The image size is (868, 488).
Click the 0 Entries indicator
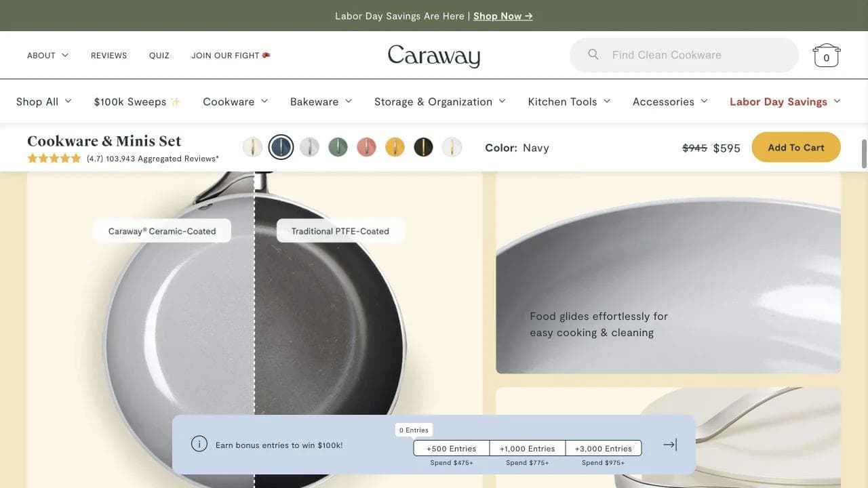click(414, 430)
